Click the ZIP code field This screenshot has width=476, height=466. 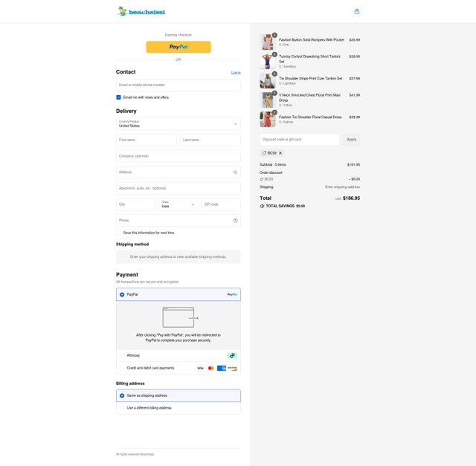tap(221, 204)
